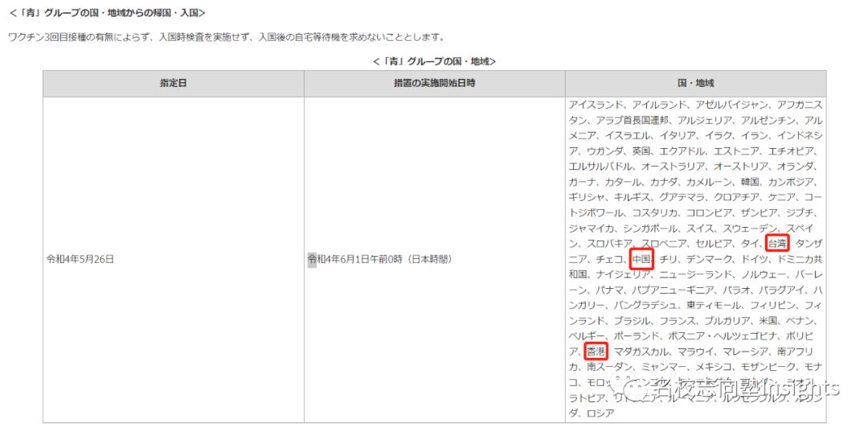Click the table caption <「青」グループの国・地域>
Screen dimensions: 868x428
click(435, 61)
